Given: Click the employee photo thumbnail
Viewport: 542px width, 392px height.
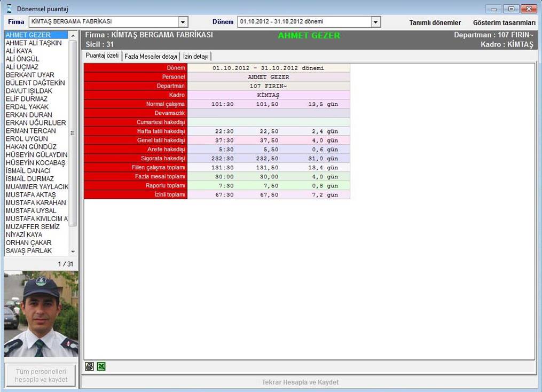Looking at the screenshot, I should 41,314.
